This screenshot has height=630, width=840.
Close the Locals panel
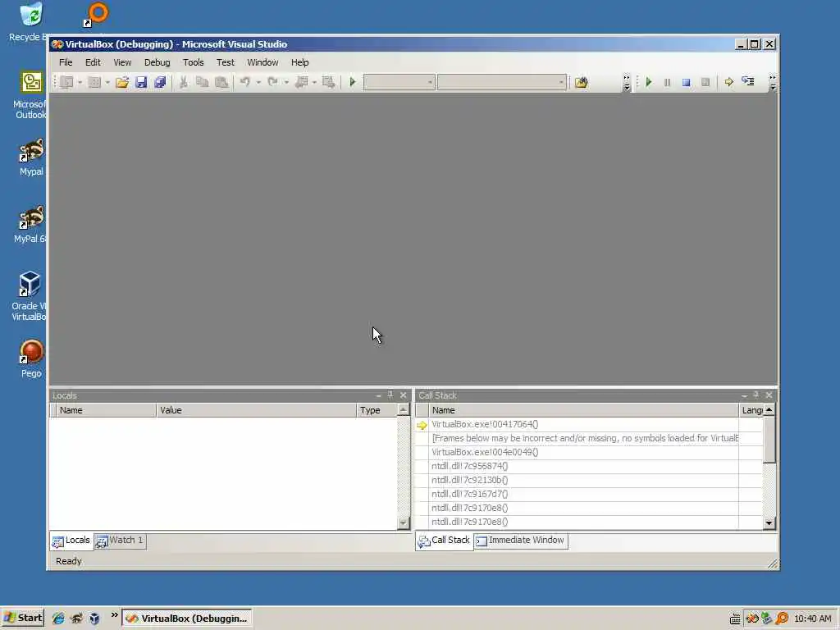404,395
